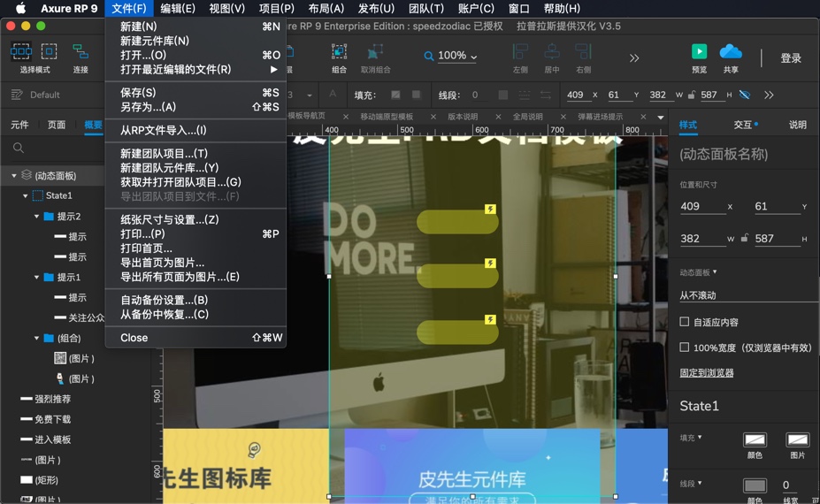Click the H height field 587 in style panel
Image resolution: width=820 pixels, height=504 pixels.
click(x=778, y=239)
